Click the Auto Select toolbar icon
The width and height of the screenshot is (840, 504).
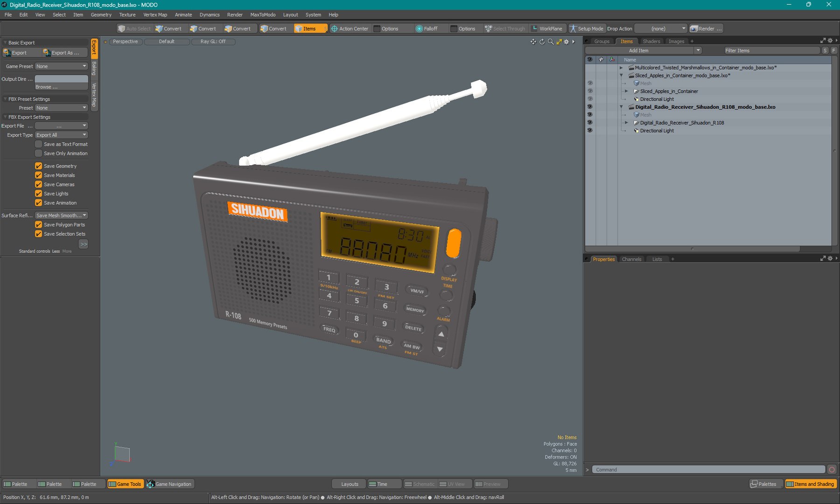[x=134, y=28]
